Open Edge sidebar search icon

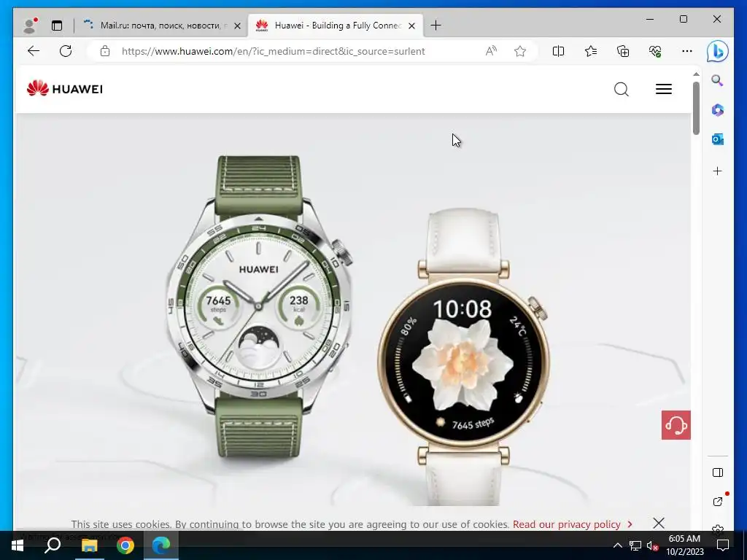[718, 80]
